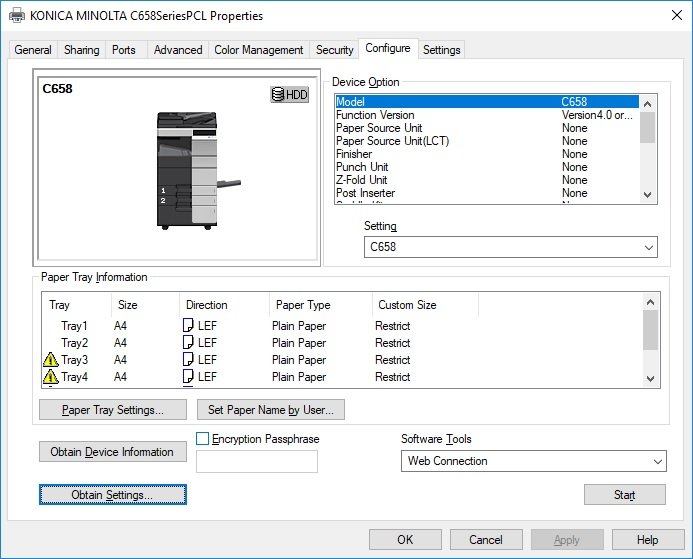Click the Direction column header
Viewport: 693px width, 559px height.
click(x=225, y=305)
